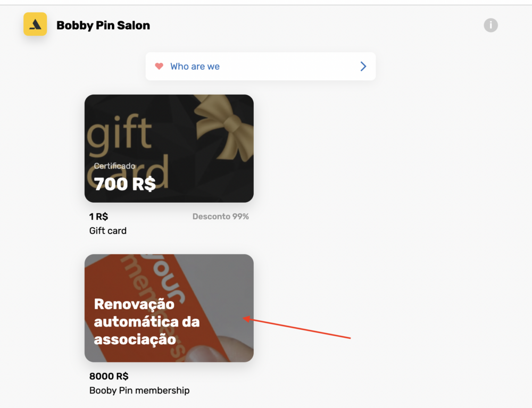The height and width of the screenshot is (408, 532).
Task: Click the "Bobby Pin Salon" title
Action: (x=103, y=26)
